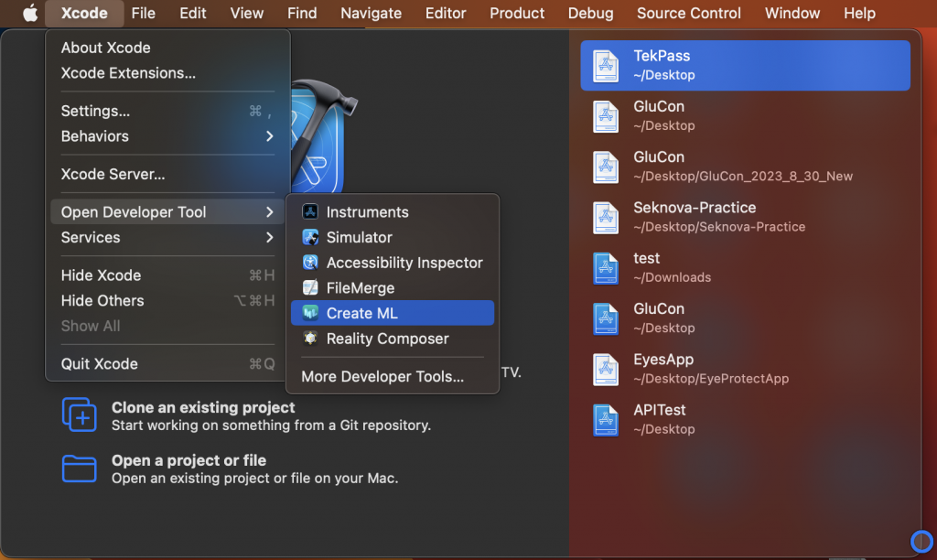Select GluCon ~/Desktop/GluCon_2023_8_30_New project
The height and width of the screenshot is (560, 937).
point(745,167)
